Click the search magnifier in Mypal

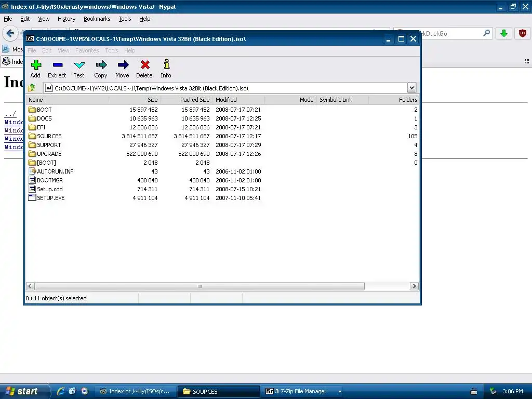(486, 33)
